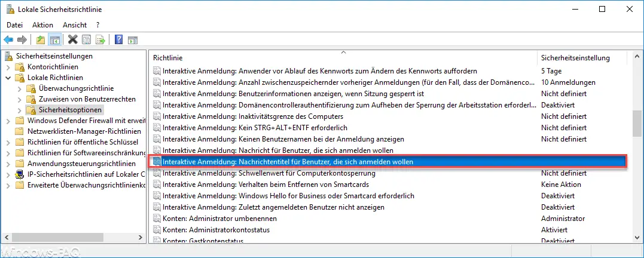644x258 pixels.
Task: Click the '5 Tage' setting value
Action: tap(551, 71)
